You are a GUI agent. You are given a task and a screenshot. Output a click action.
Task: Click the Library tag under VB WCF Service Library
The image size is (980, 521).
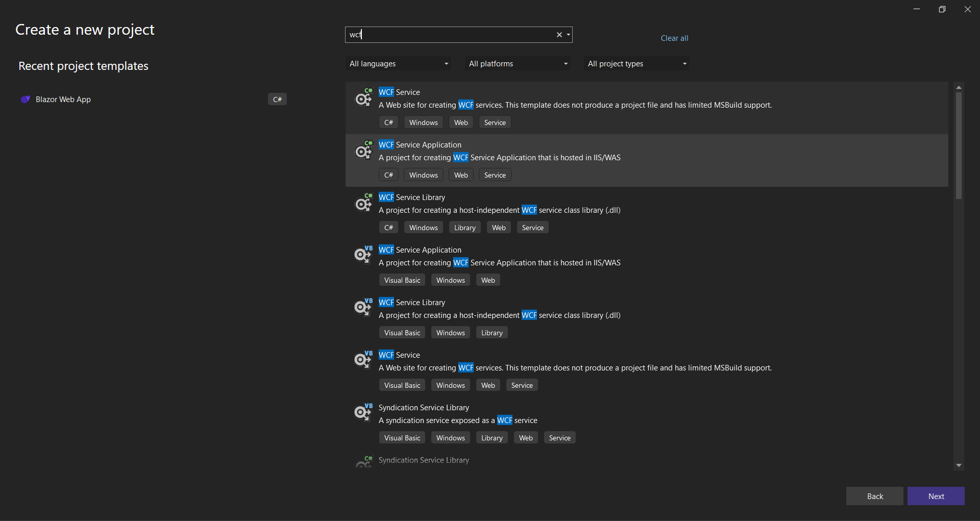(x=492, y=333)
